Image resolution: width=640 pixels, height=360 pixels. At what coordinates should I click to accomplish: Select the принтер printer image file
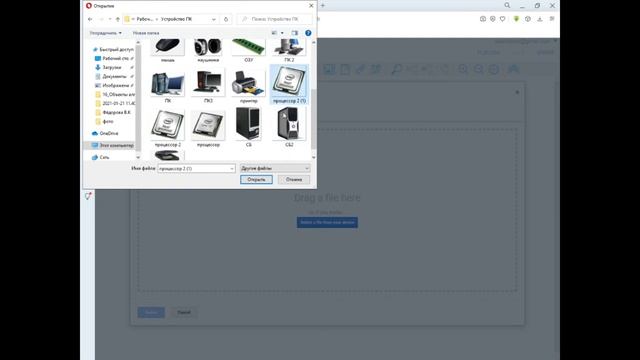click(x=249, y=86)
